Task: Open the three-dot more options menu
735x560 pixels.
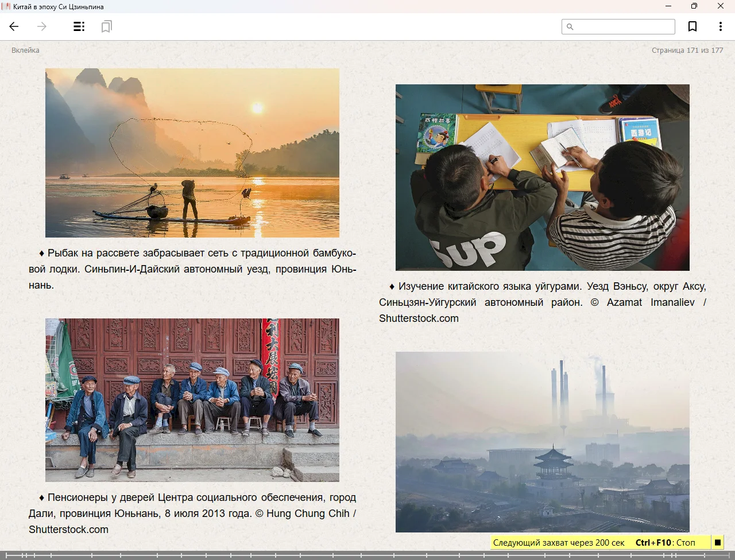Action: click(x=720, y=26)
